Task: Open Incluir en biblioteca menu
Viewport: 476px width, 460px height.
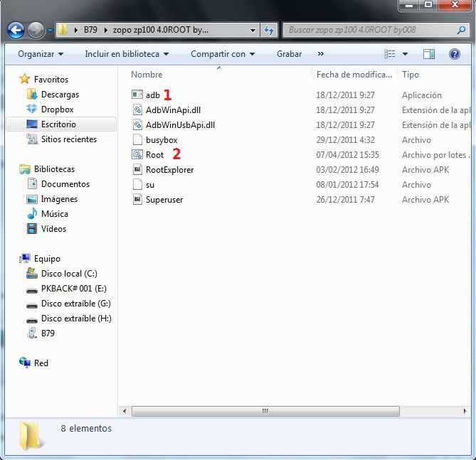Action: tap(127, 54)
